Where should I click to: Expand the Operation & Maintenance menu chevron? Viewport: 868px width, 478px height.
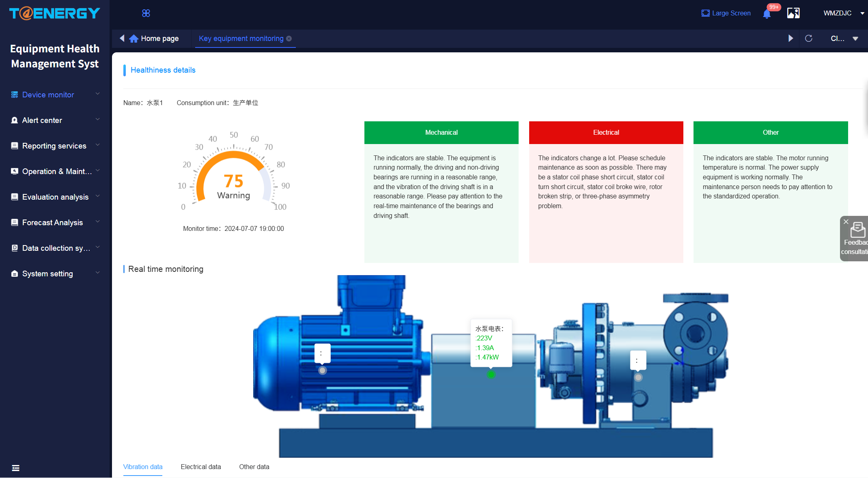tap(98, 170)
